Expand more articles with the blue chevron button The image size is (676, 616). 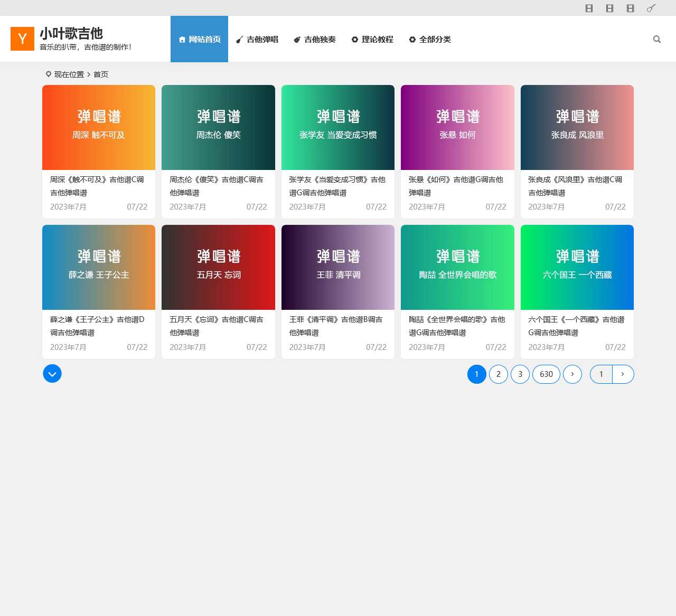(52, 373)
